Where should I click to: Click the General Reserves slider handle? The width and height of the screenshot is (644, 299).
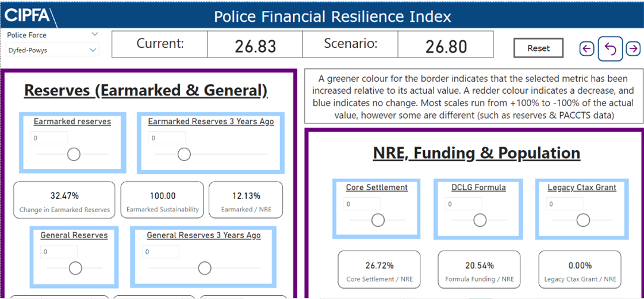pyautogui.click(x=75, y=268)
